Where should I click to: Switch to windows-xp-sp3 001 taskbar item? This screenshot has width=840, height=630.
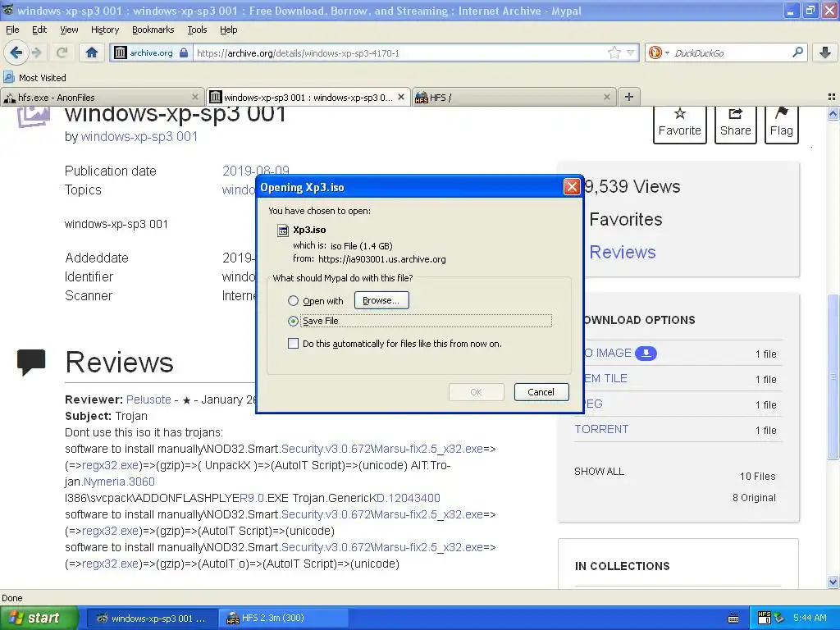pos(152,619)
